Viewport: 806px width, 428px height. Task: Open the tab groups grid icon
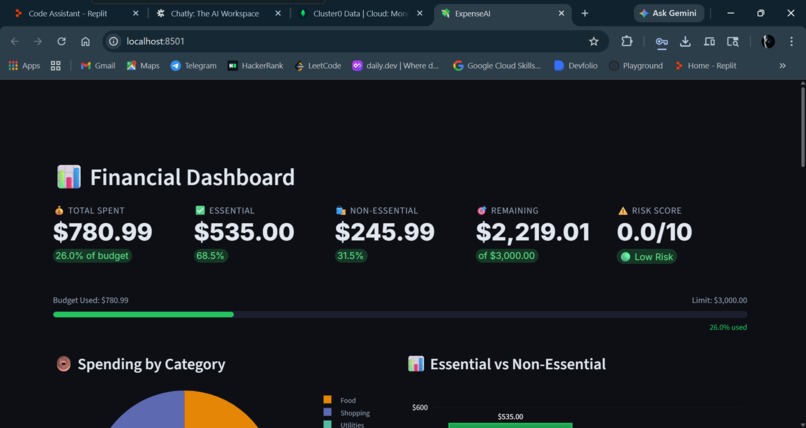coord(56,65)
